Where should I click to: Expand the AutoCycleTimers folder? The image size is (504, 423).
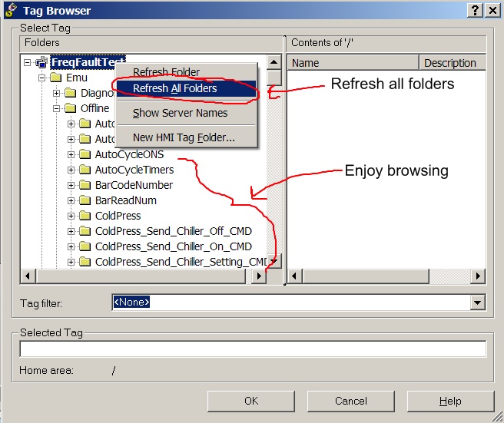(x=71, y=170)
